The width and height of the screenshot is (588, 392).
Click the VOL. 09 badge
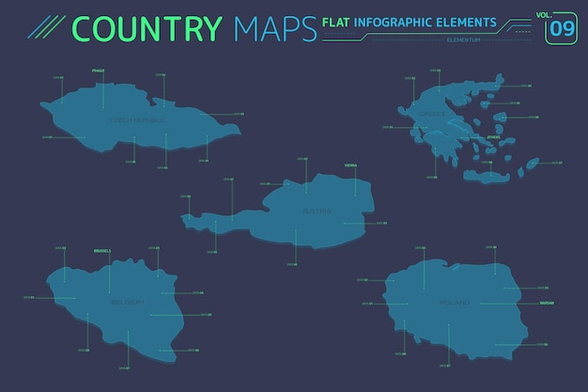(x=558, y=28)
